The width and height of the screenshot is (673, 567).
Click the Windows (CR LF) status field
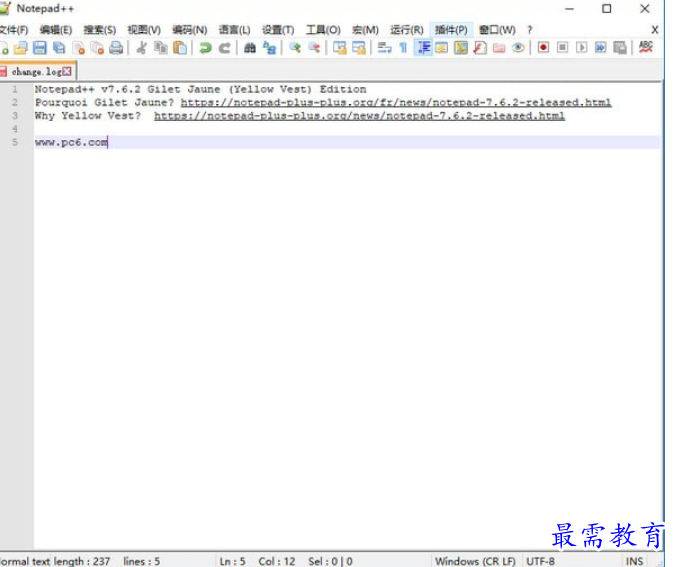(x=475, y=561)
